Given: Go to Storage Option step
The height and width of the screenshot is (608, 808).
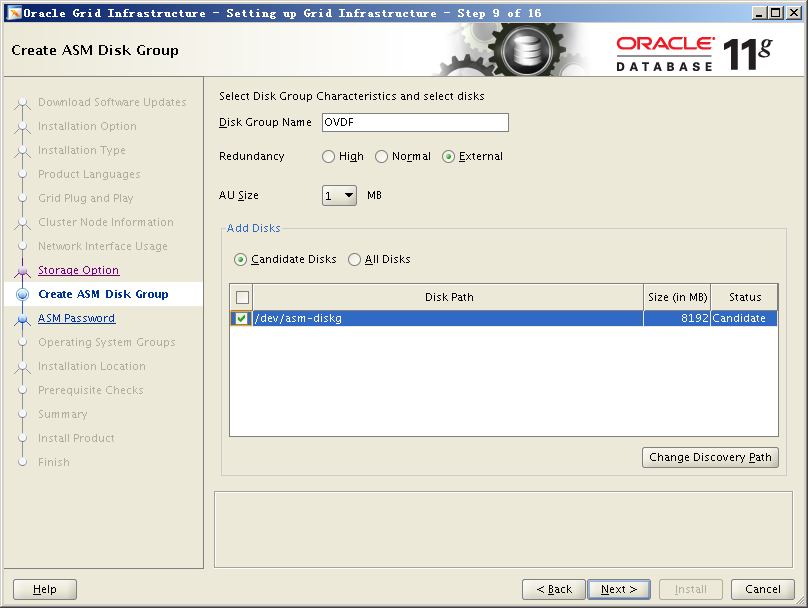Looking at the screenshot, I should 78,271.
